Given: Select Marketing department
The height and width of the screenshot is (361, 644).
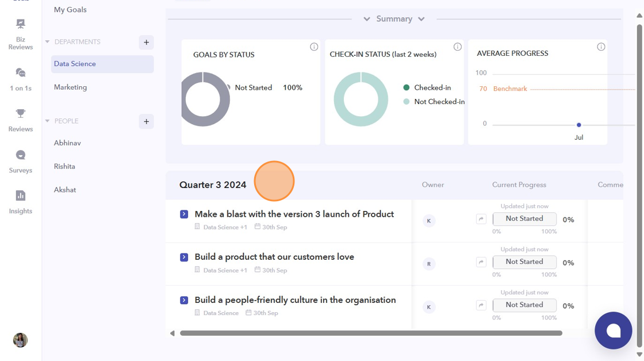Looking at the screenshot, I should (70, 87).
